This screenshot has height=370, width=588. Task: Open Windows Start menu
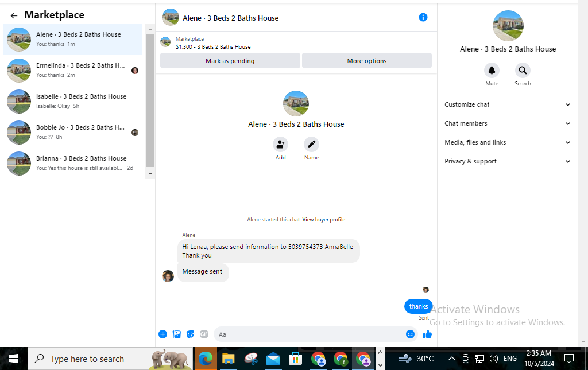[14, 359]
